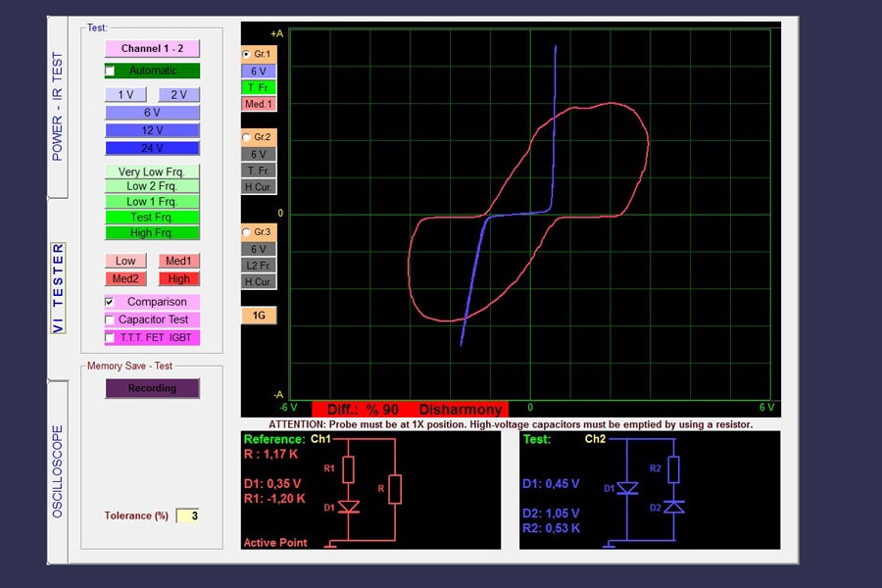Viewport: 882px width, 588px height.
Task: Click the Ch2 test circuit diagram
Action: click(x=644, y=491)
